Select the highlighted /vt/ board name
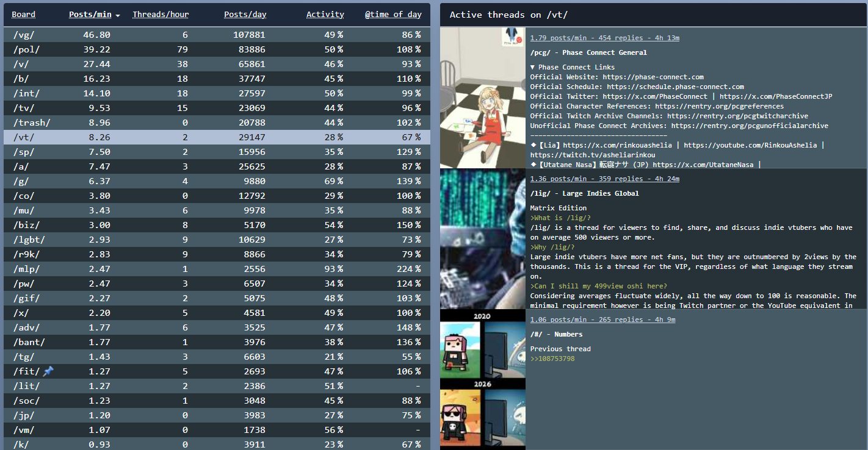This screenshot has height=450, width=868. [24, 137]
